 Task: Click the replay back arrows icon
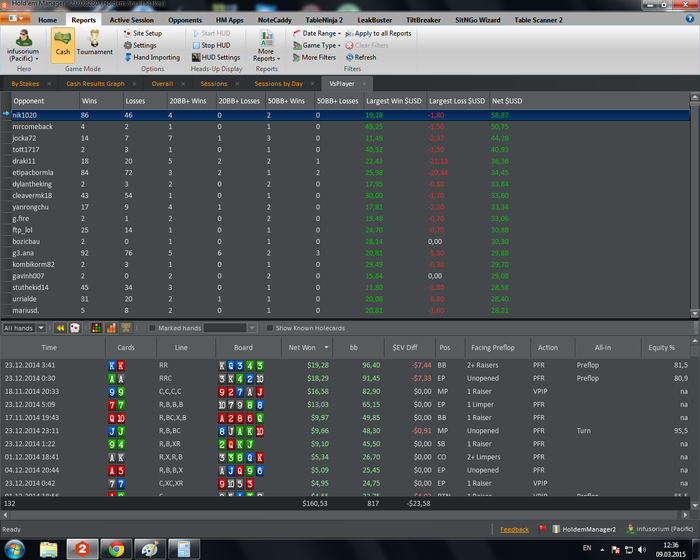[x=60, y=328]
